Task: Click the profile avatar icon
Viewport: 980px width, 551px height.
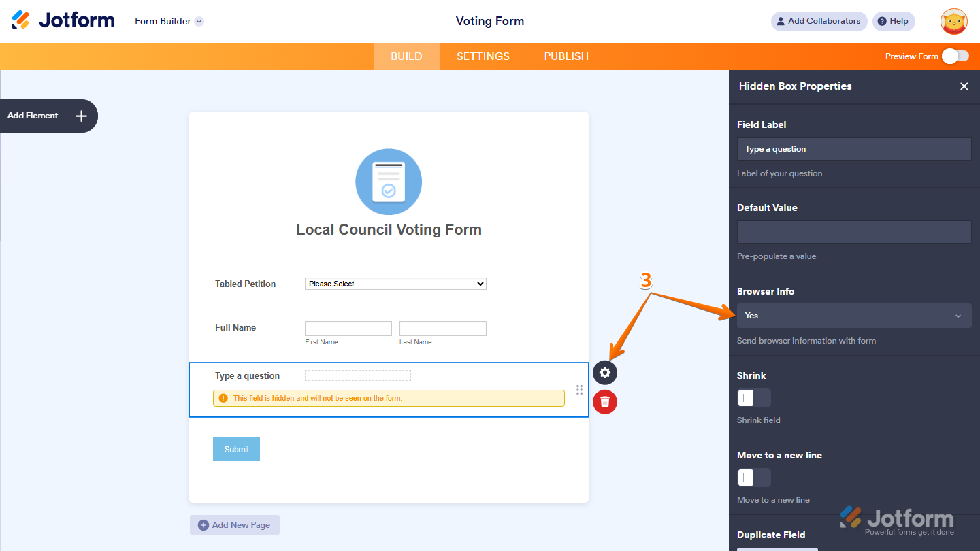Action: pos(953,21)
